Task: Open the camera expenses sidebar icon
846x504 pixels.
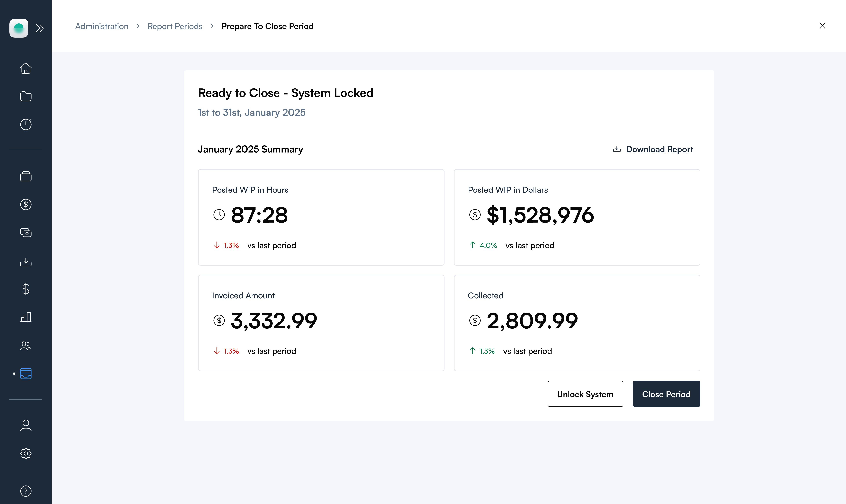Action: point(26,233)
